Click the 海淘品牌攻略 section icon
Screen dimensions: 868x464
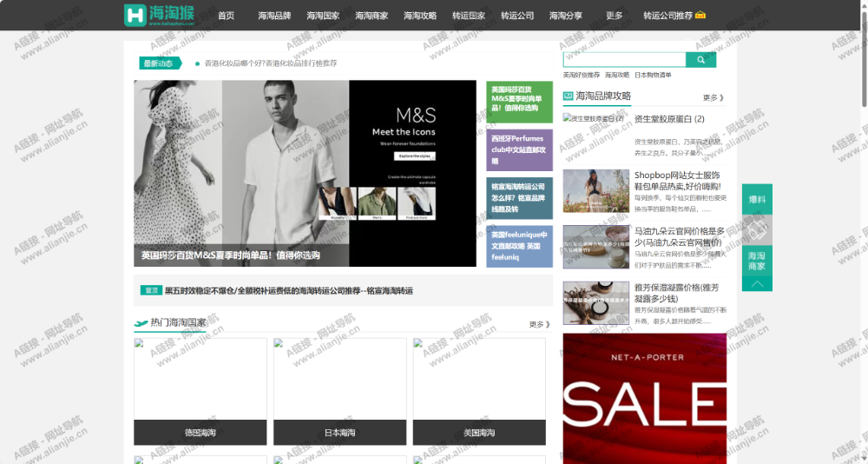click(568, 96)
